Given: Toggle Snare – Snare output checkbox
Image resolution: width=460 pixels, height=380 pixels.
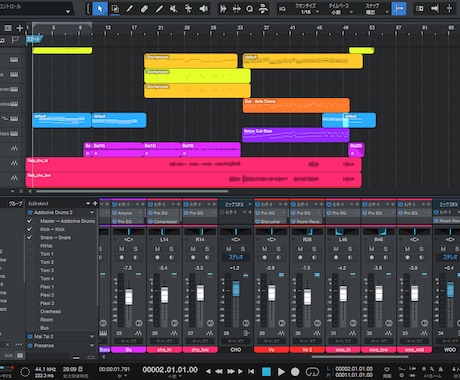Looking at the screenshot, I should click(30, 238).
